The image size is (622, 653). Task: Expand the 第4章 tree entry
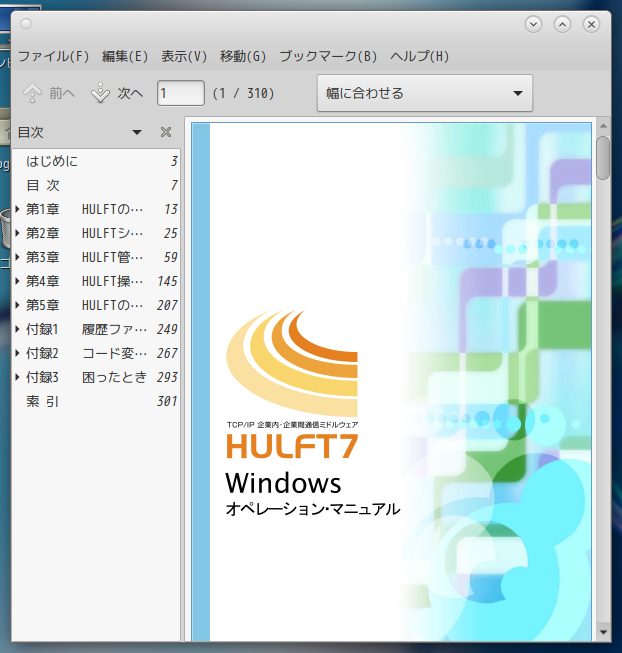coord(17,281)
